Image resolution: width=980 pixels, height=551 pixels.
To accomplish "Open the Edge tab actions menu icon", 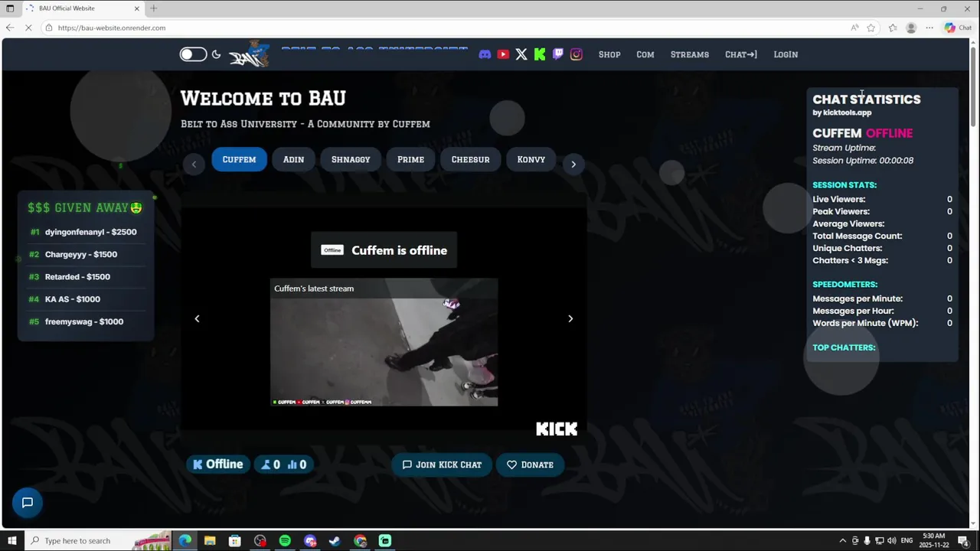I will [10, 8].
